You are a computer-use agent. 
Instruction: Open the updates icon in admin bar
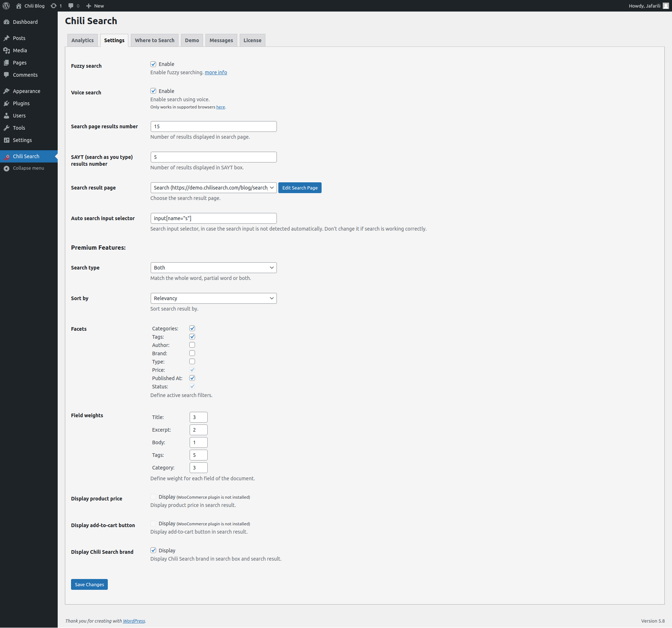[54, 6]
